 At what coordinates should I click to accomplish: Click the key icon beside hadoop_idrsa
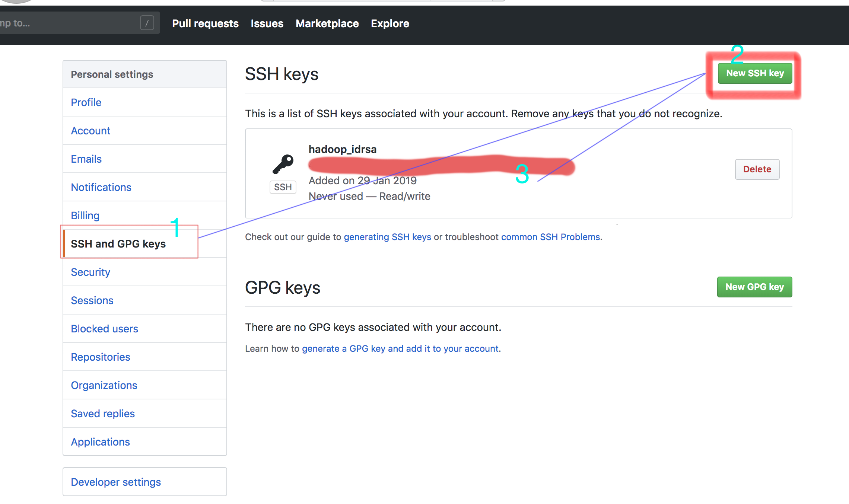pyautogui.click(x=283, y=164)
